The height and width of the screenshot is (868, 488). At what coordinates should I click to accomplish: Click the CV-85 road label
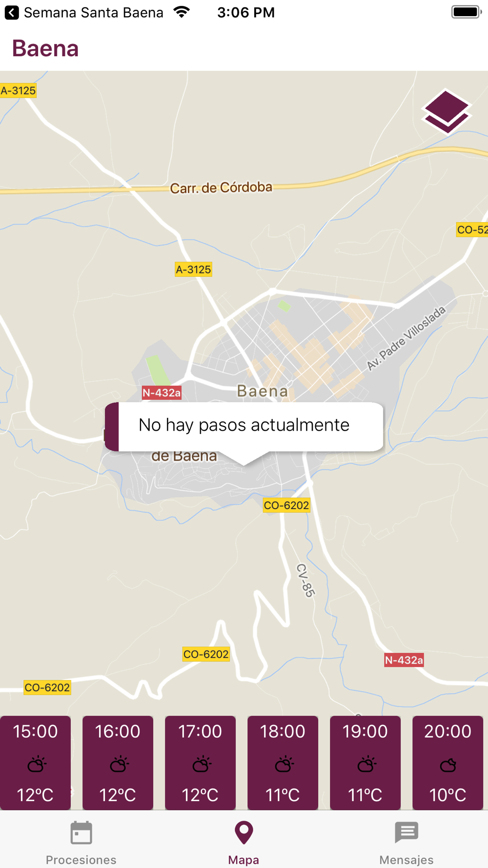[305, 580]
